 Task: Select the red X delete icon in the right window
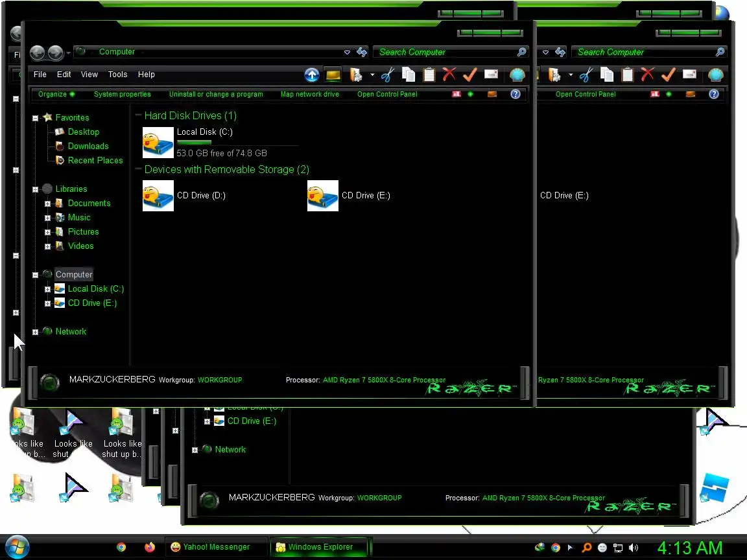click(x=647, y=75)
